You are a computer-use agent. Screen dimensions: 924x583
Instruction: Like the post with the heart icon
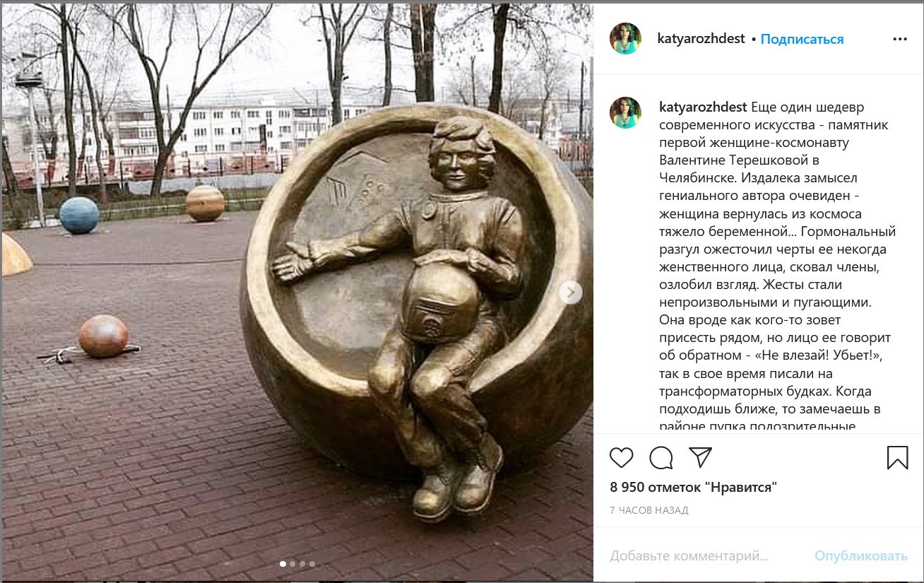tap(622, 458)
